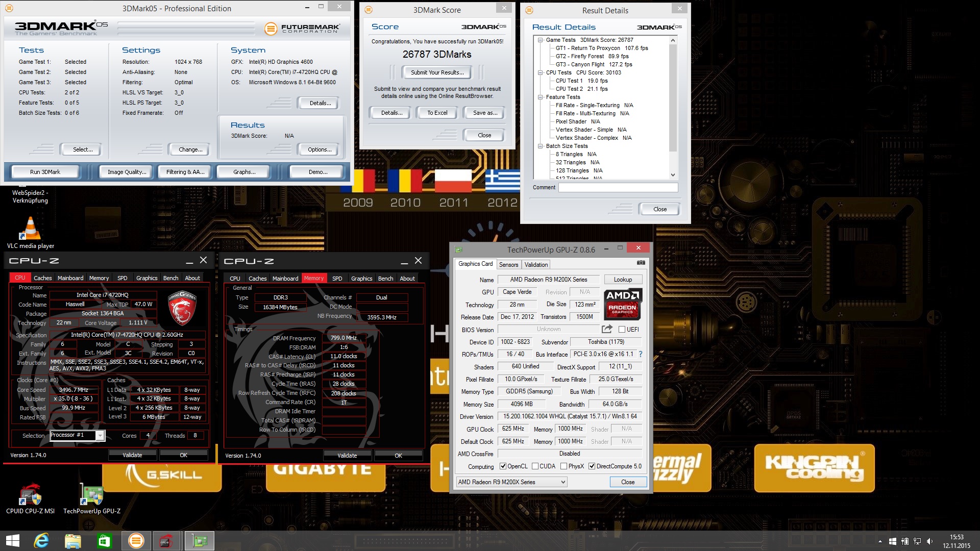Open VLC media player desktop shortcut

click(30, 233)
